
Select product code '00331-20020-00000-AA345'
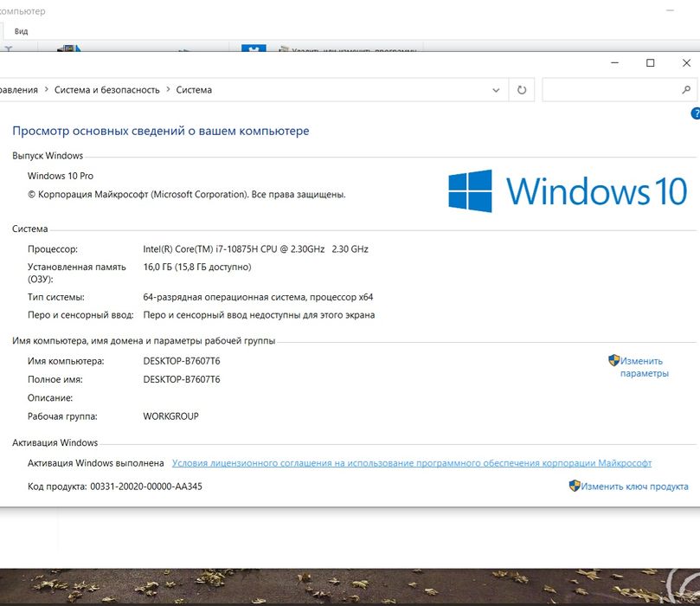[146, 487]
